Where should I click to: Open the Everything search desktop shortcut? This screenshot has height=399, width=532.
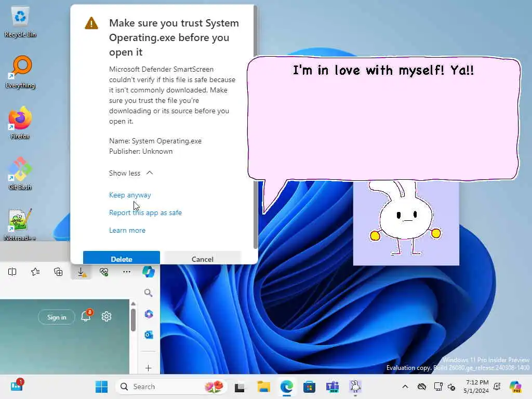[x=20, y=72]
